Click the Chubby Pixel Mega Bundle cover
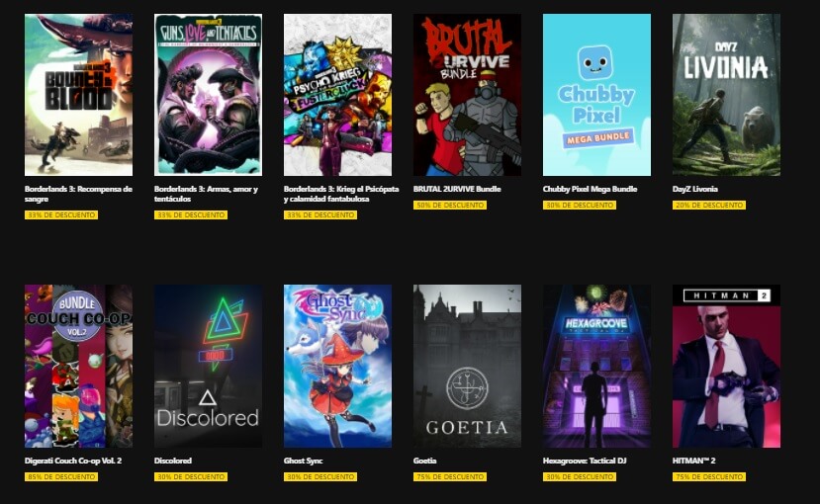 596,95
